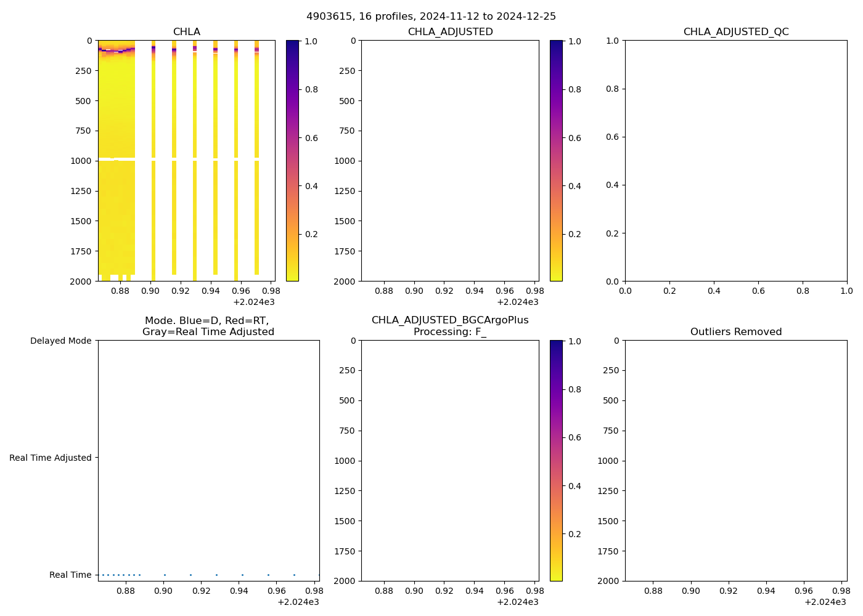This screenshot has width=863, height=616.
Task: Click the figure title with float 4903615
Action: point(431,17)
